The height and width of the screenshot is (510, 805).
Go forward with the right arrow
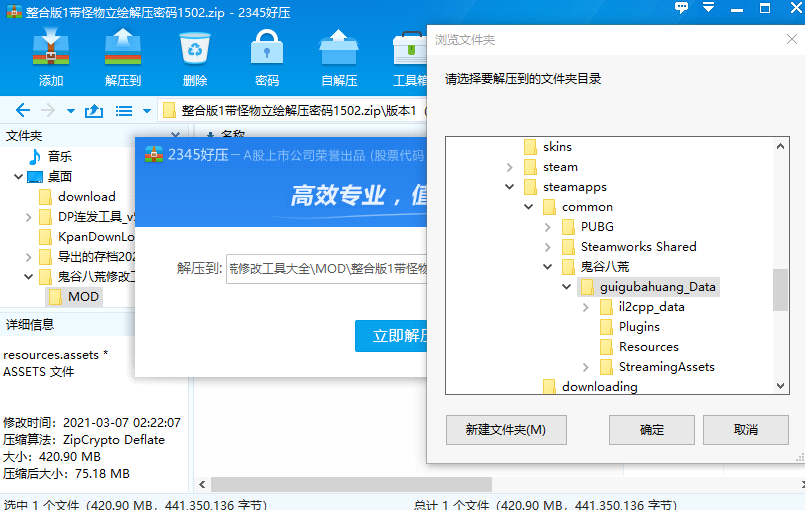(x=48, y=110)
